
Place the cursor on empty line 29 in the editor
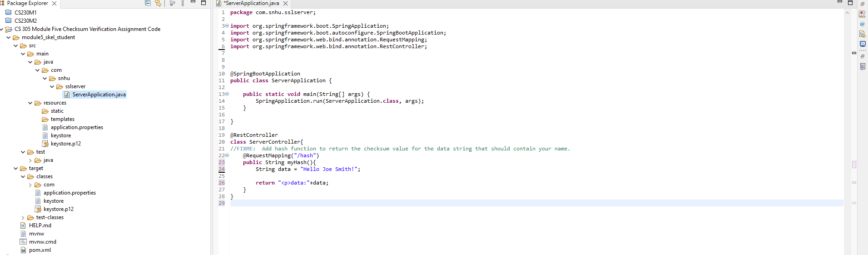click(x=536, y=203)
